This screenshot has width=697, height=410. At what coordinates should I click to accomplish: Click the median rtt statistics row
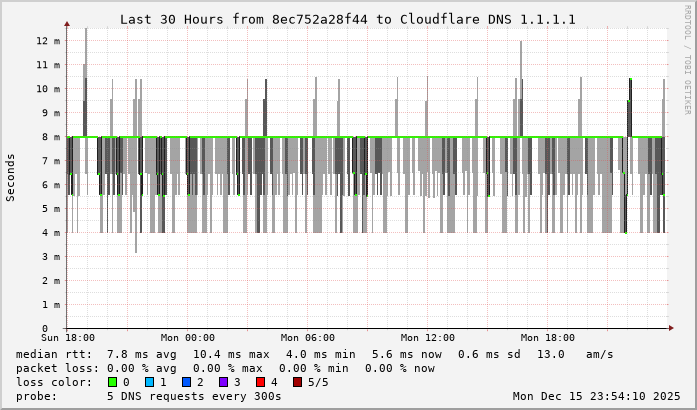tap(315, 354)
